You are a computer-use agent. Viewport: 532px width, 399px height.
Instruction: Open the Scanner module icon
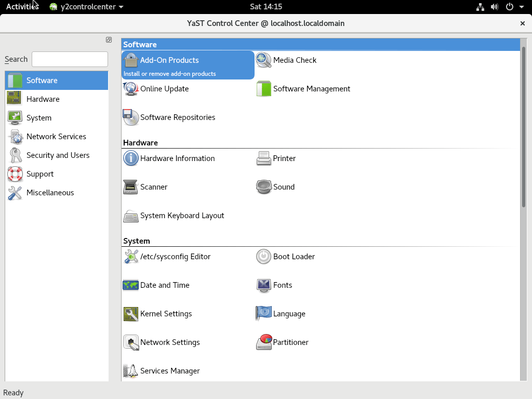pyautogui.click(x=130, y=187)
